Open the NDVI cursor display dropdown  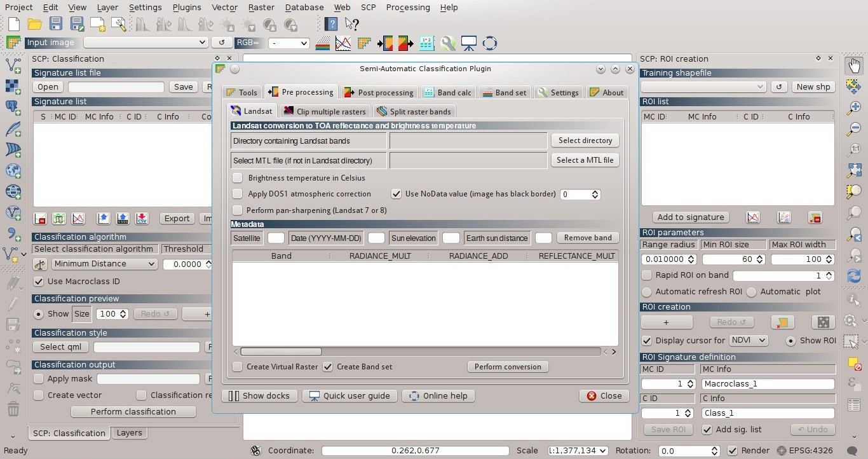click(x=748, y=340)
